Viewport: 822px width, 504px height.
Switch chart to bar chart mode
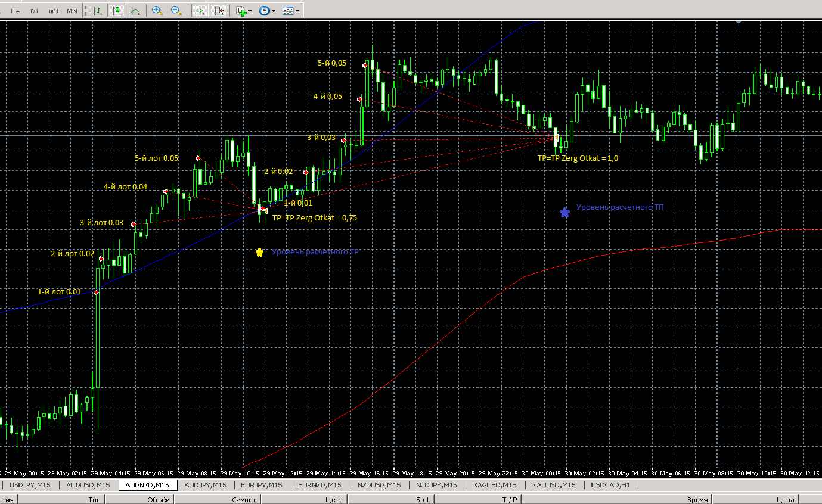tap(97, 10)
